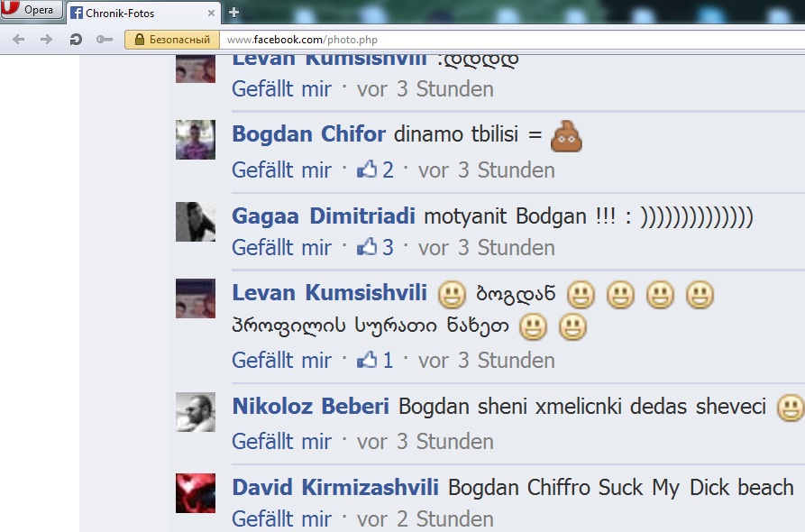Reload the page with the refresh icon

click(x=76, y=40)
